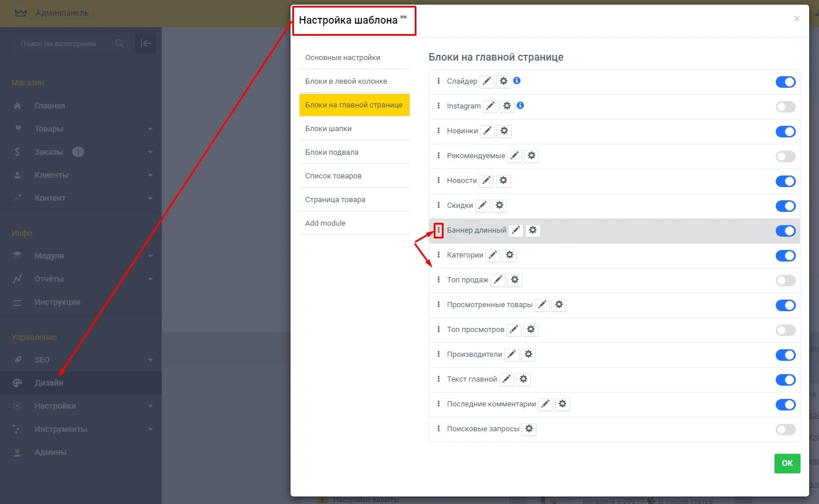Edit the Новинки block with pencil icon
This screenshot has height=504, width=819.
[487, 131]
